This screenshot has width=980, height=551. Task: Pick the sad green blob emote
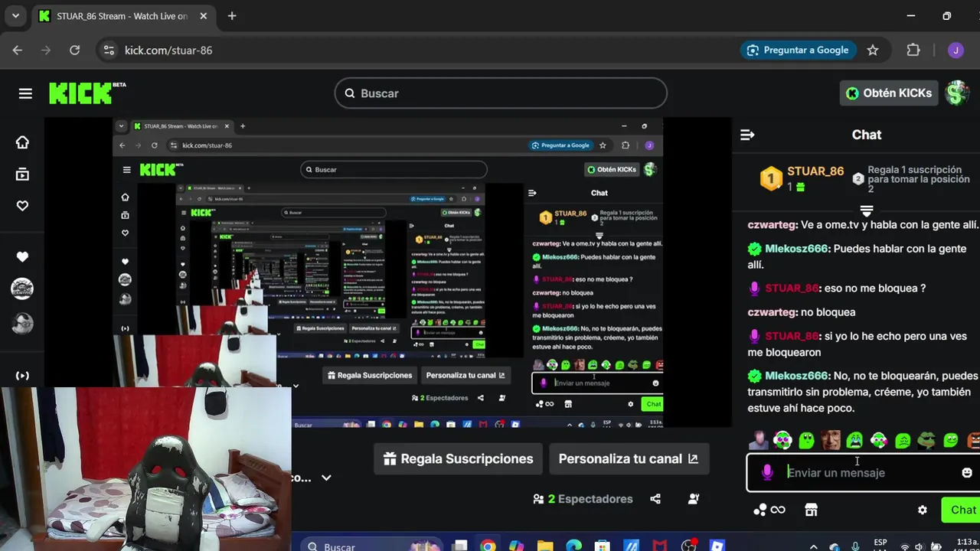point(903,440)
